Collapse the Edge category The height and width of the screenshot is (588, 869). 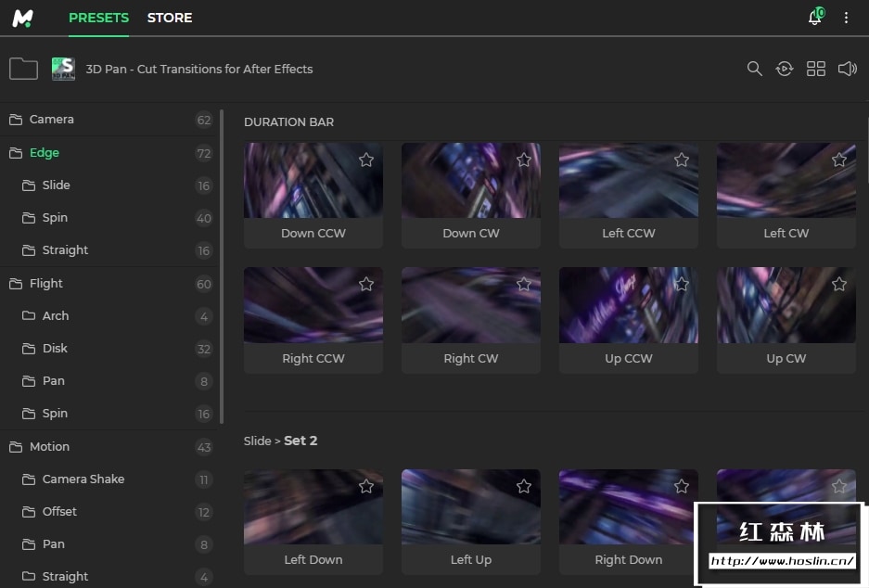tap(109, 153)
